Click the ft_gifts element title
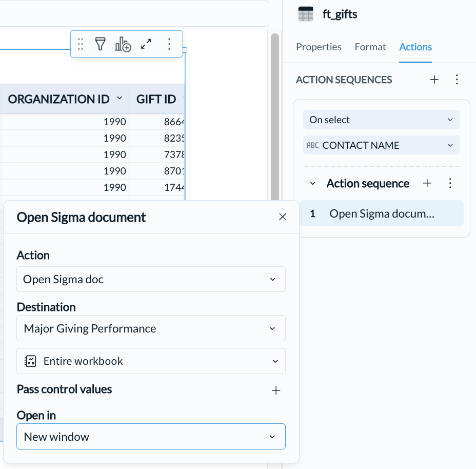476x469 pixels. point(340,14)
